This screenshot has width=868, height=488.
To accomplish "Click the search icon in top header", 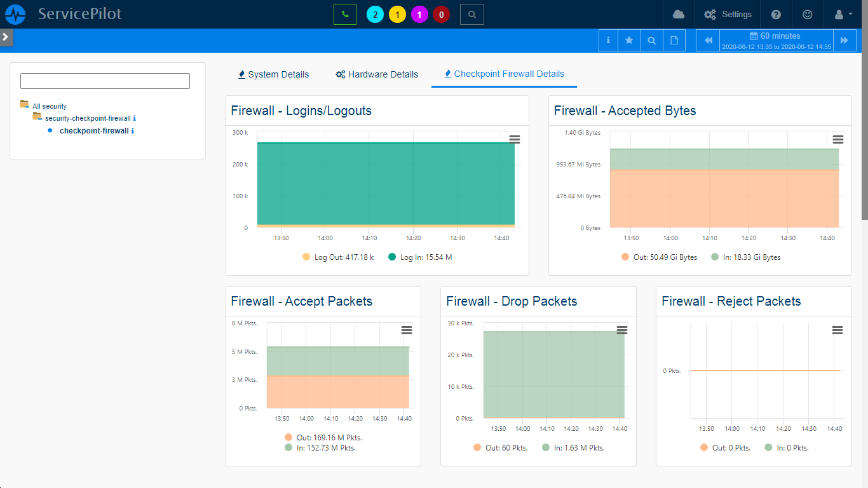I will pyautogui.click(x=471, y=14).
